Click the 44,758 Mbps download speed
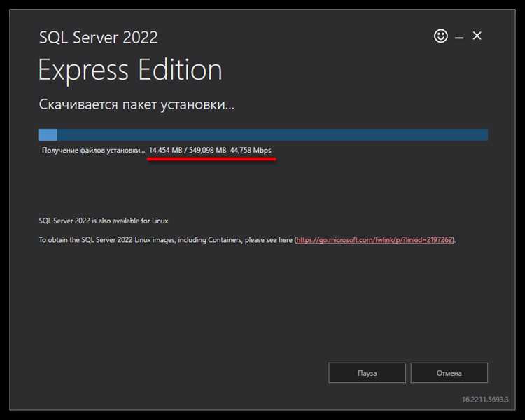Viewport: 525px width, 420px height. click(251, 150)
